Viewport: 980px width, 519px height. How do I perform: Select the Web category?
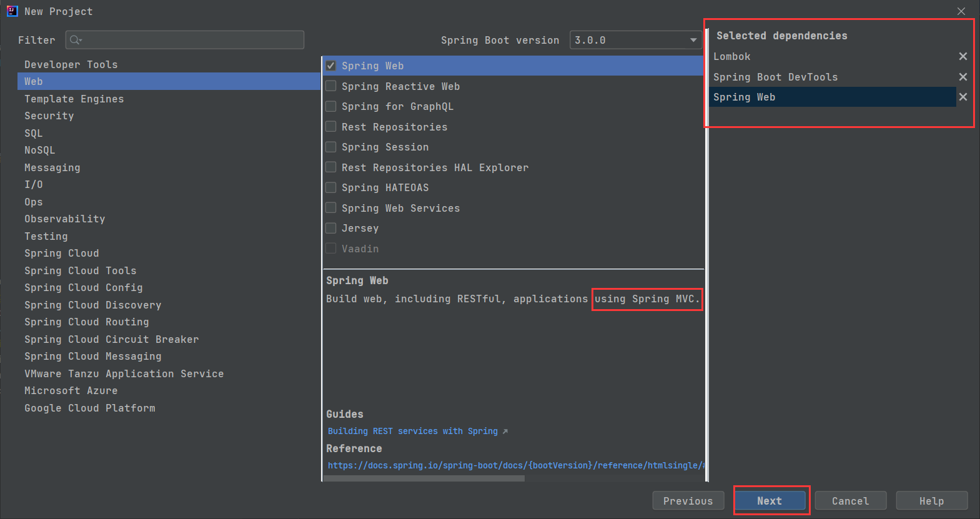point(169,81)
